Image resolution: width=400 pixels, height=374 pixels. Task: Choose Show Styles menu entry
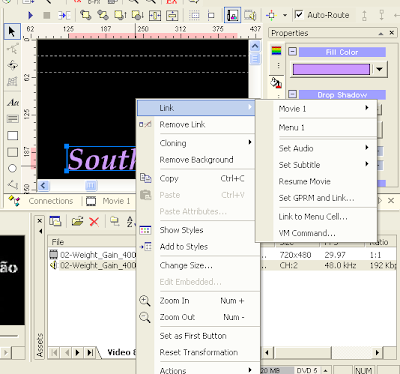click(197, 230)
